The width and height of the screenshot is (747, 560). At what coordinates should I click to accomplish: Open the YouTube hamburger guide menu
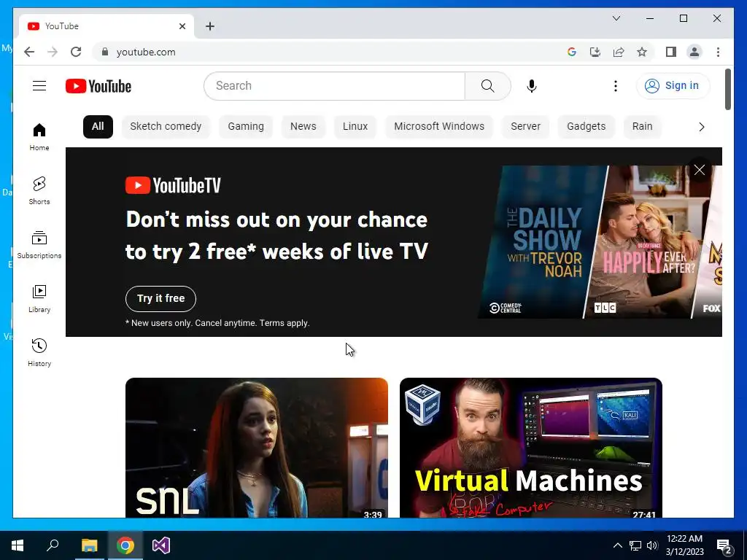[39, 86]
